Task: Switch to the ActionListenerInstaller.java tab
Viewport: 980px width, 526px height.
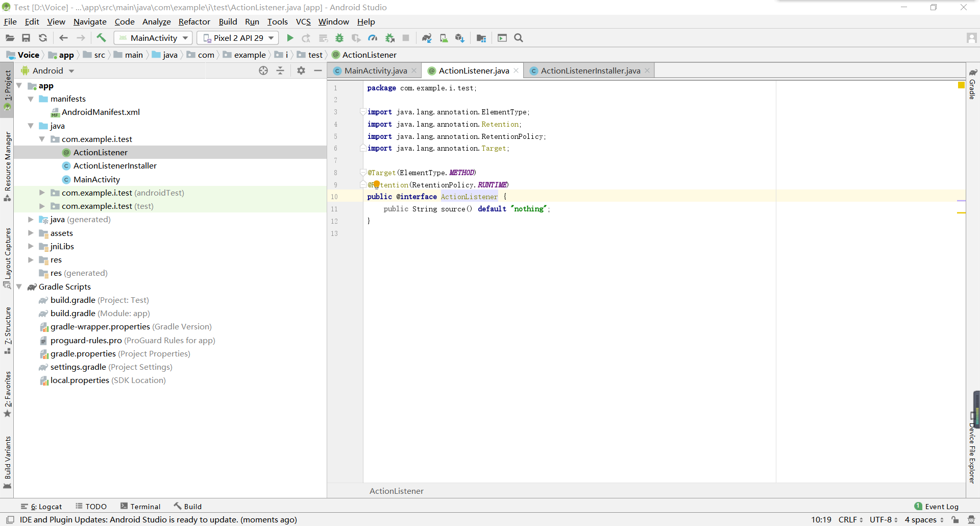Action: pos(590,70)
